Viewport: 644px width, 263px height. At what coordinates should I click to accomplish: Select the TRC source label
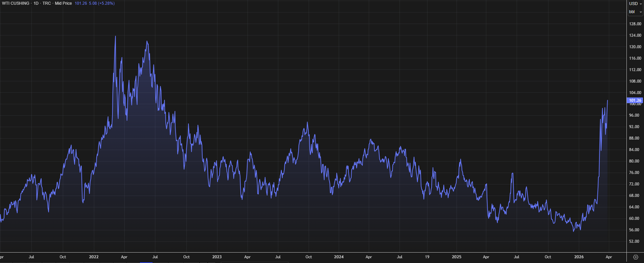click(x=47, y=3)
